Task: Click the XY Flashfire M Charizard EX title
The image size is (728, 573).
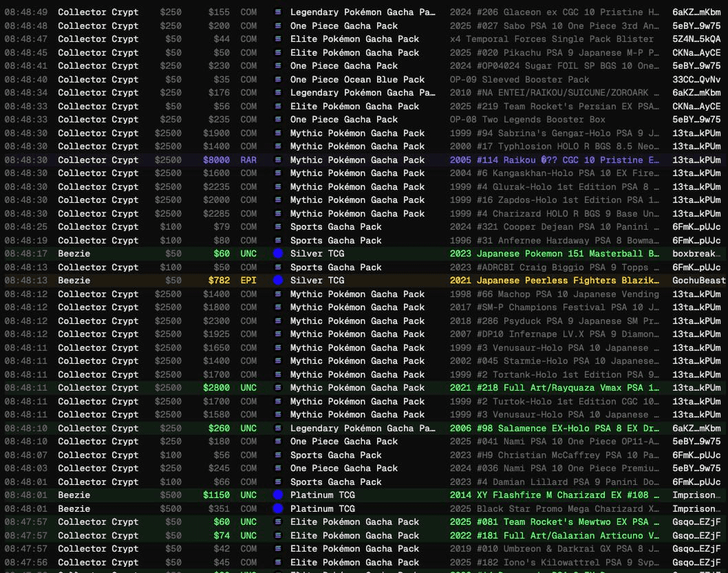Action: [555, 495]
